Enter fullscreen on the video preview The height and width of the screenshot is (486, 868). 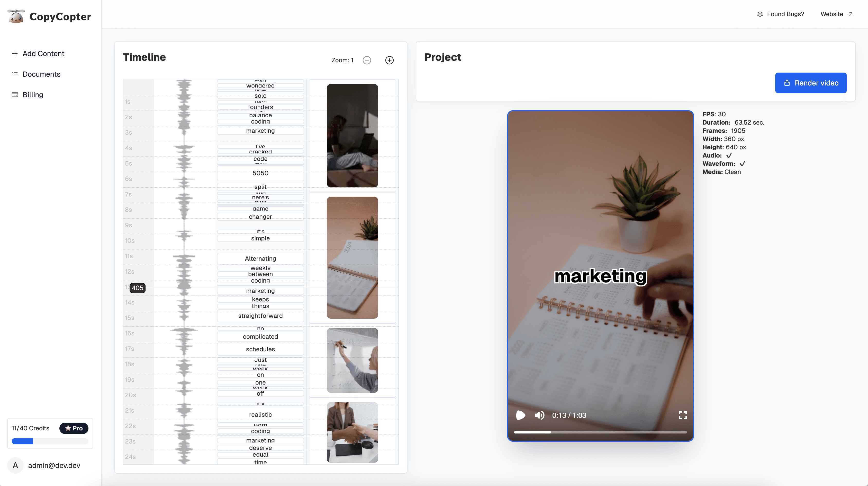[x=683, y=415]
